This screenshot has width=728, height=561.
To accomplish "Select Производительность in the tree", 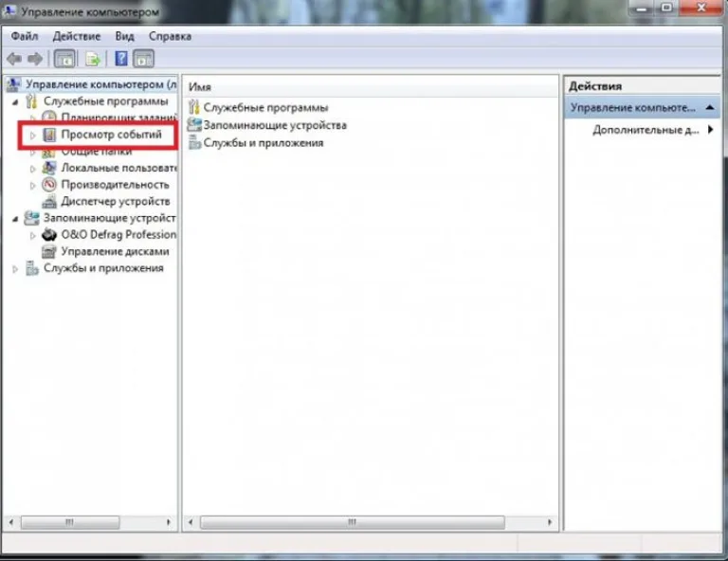I will [115, 185].
